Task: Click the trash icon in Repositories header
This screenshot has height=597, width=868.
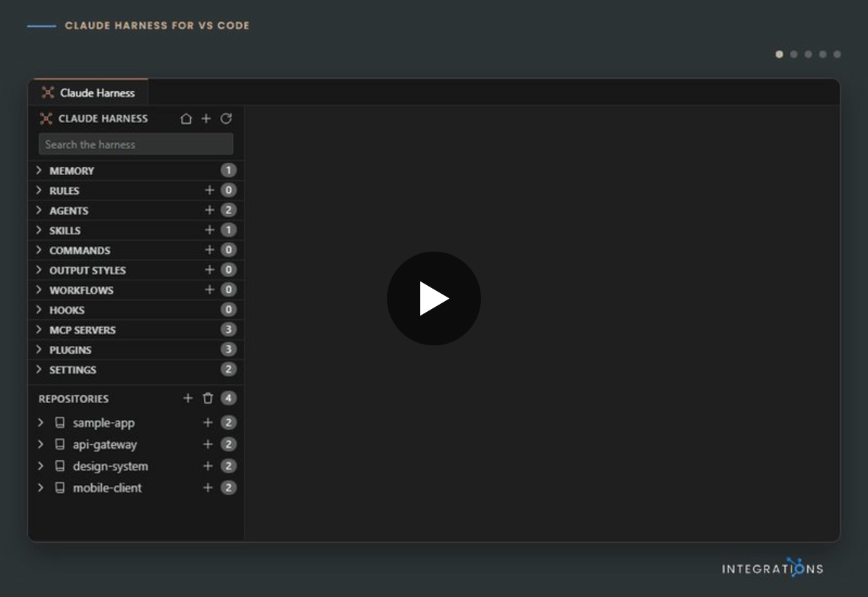Action: (208, 399)
